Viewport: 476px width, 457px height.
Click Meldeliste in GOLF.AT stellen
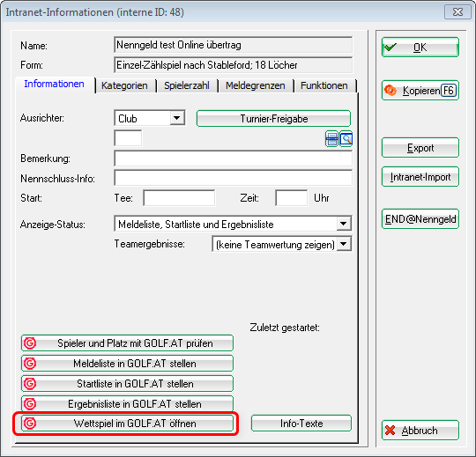tap(127, 364)
